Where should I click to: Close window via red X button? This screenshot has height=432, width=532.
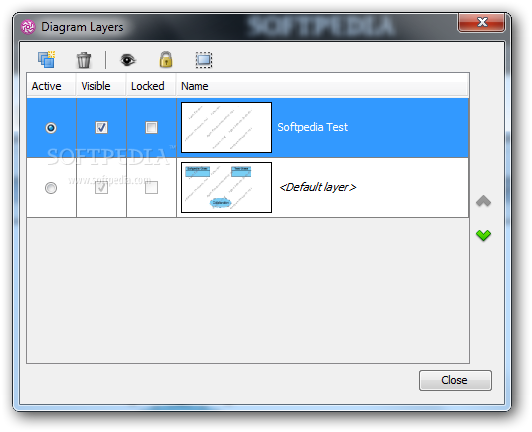click(x=481, y=22)
